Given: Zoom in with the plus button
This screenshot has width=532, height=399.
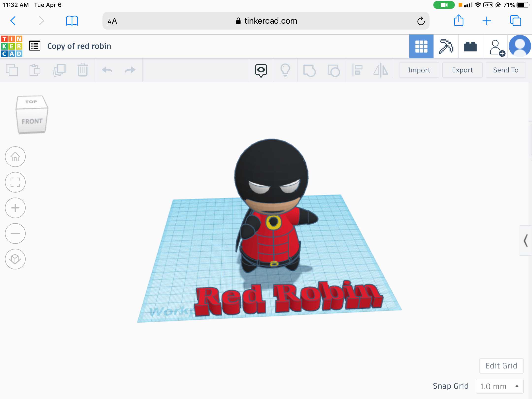Looking at the screenshot, I should click(x=15, y=208).
